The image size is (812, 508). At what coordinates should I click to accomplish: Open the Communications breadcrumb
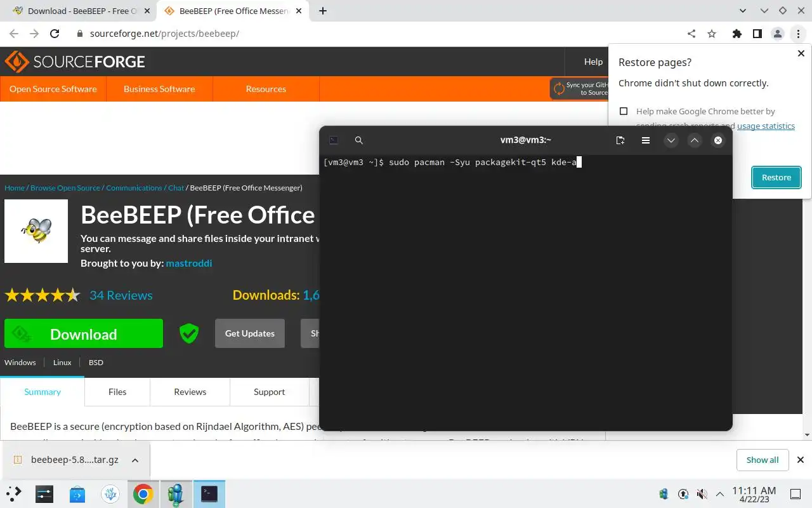(x=134, y=188)
